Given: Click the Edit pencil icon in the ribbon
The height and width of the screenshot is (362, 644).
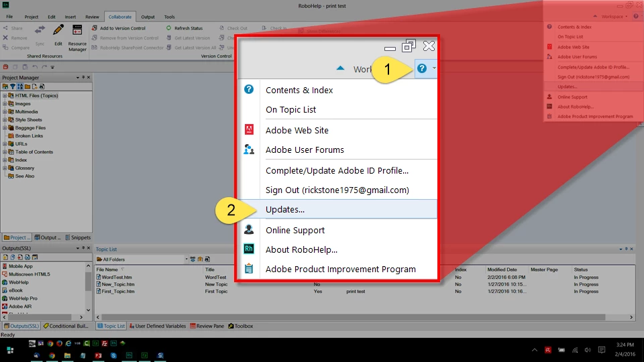Looking at the screenshot, I should click(58, 30).
